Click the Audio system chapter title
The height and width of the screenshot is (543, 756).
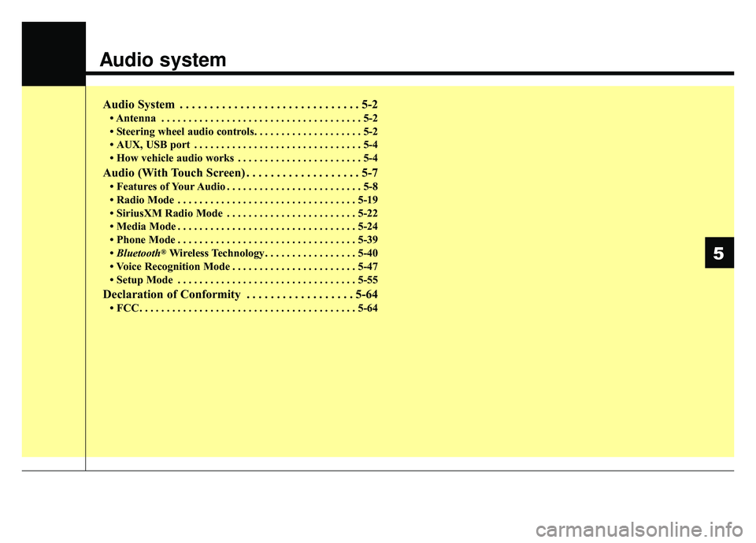pos(163,60)
